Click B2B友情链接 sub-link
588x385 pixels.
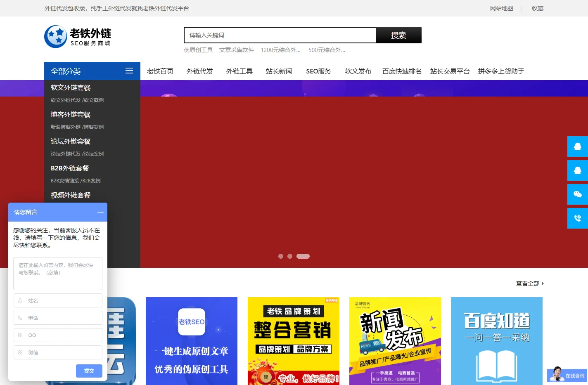65,181
